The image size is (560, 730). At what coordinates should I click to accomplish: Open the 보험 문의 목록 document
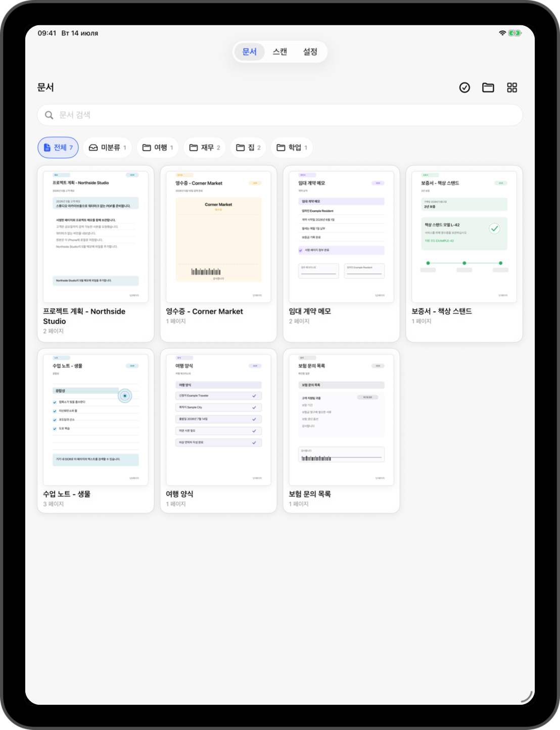(341, 430)
